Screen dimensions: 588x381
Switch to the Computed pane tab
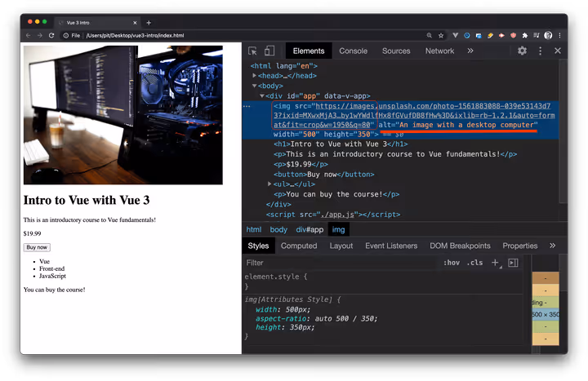click(x=299, y=246)
